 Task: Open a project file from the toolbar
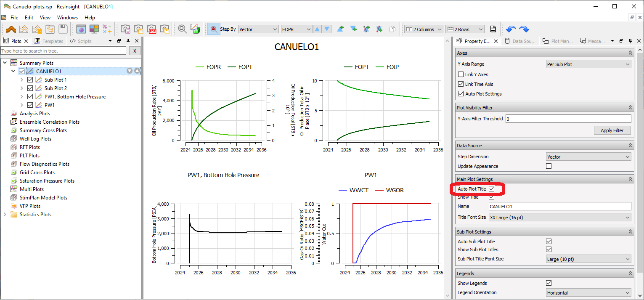[50, 29]
